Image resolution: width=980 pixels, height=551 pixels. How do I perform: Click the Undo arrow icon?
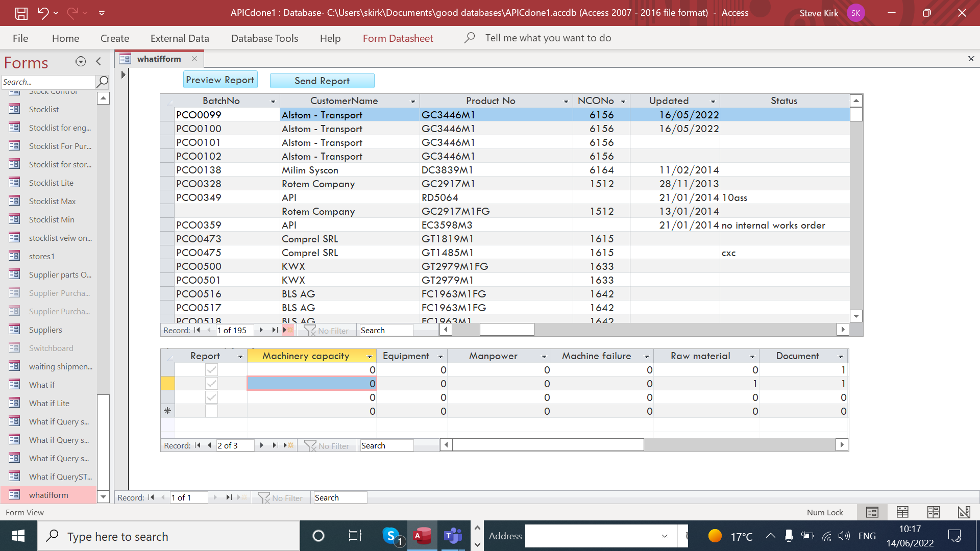(x=43, y=13)
